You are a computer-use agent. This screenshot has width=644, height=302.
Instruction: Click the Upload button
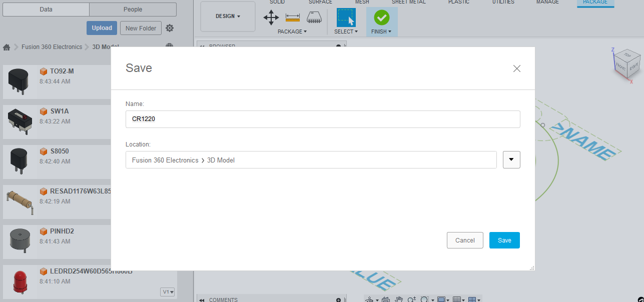tap(102, 28)
